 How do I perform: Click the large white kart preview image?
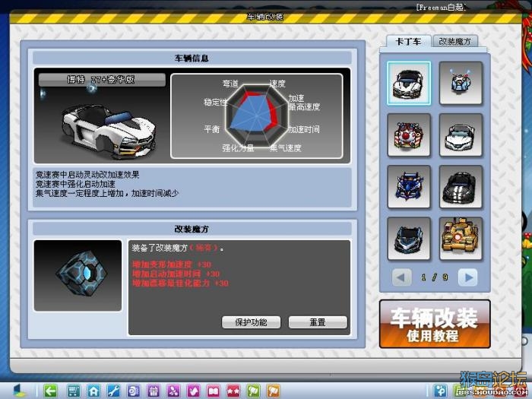(x=109, y=130)
